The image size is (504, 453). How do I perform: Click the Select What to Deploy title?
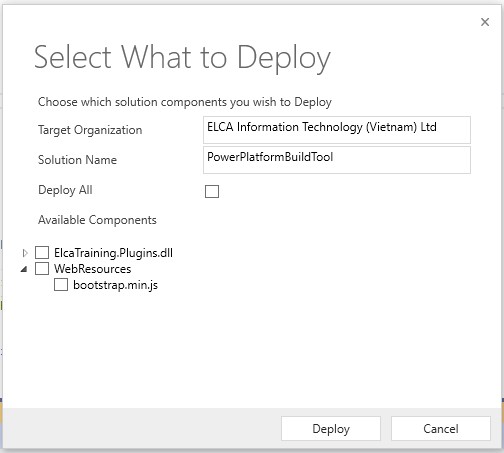point(182,58)
